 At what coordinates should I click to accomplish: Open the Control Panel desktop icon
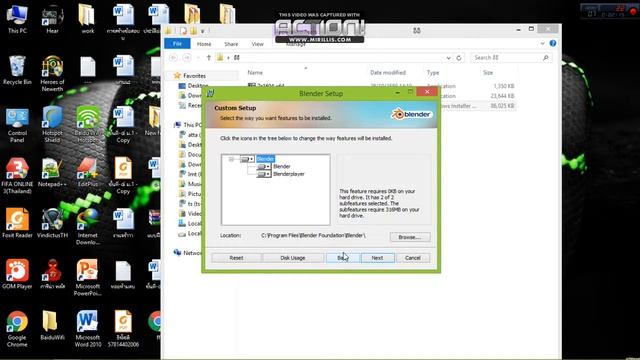click(17, 124)
